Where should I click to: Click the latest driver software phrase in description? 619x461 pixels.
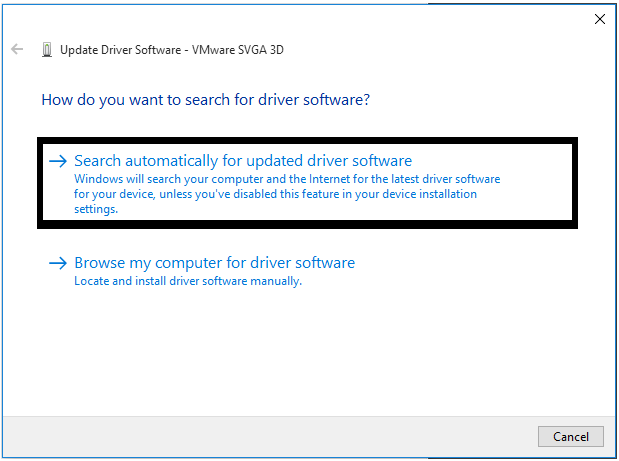click(x=446, y=179)
